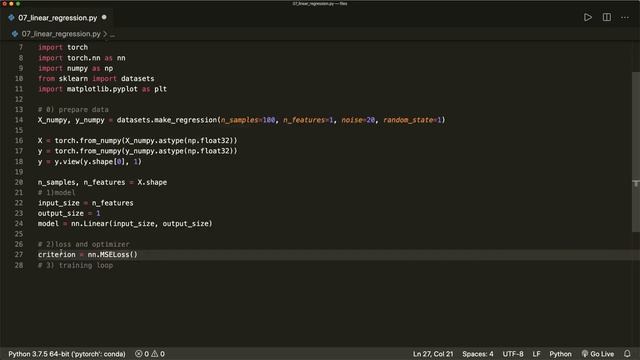Click the '# 0) prepare data' comment
The height and width of the screenshot is (360, 640).
coord(73,109)
